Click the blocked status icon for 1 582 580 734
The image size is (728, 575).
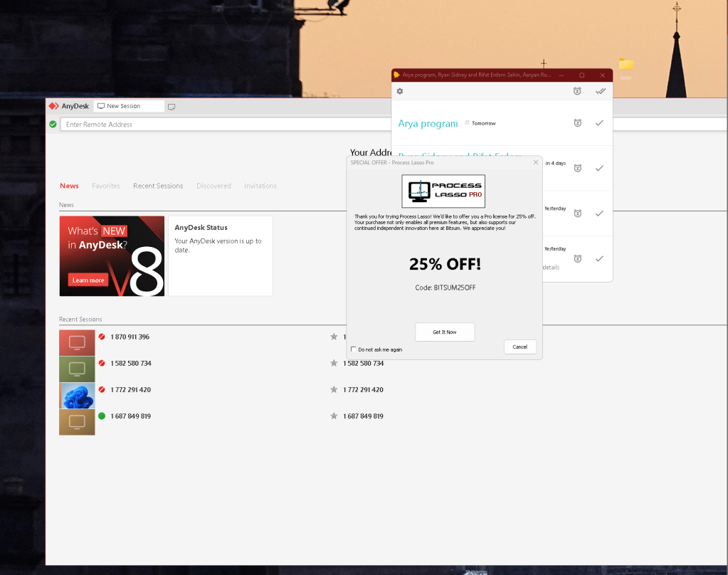pos(102,363)
